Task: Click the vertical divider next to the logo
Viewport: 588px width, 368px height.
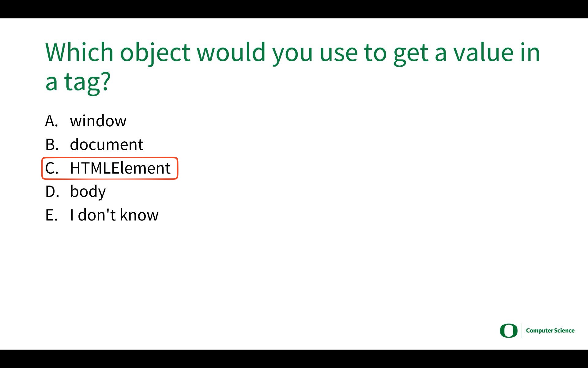Action: (x=522, y=331)
